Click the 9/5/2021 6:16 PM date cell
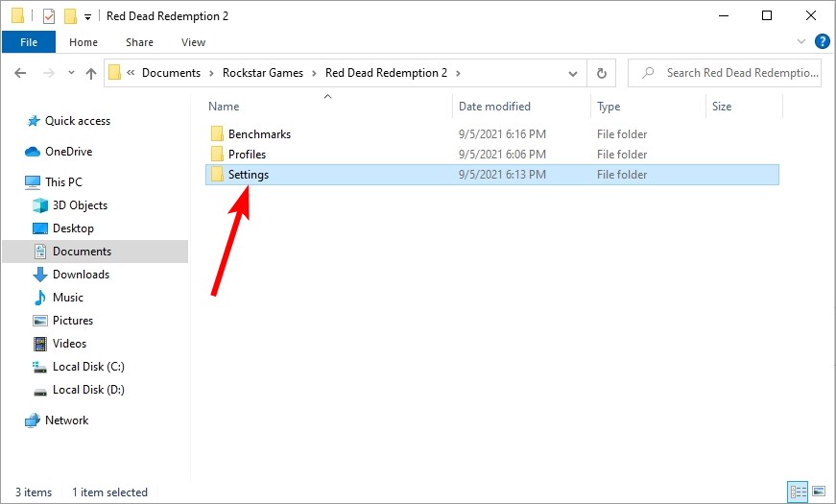The image size is (836, 504). pos(502,133)
